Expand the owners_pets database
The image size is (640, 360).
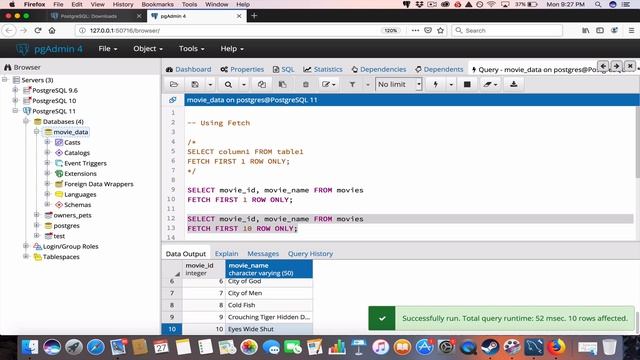click(37, 215)
